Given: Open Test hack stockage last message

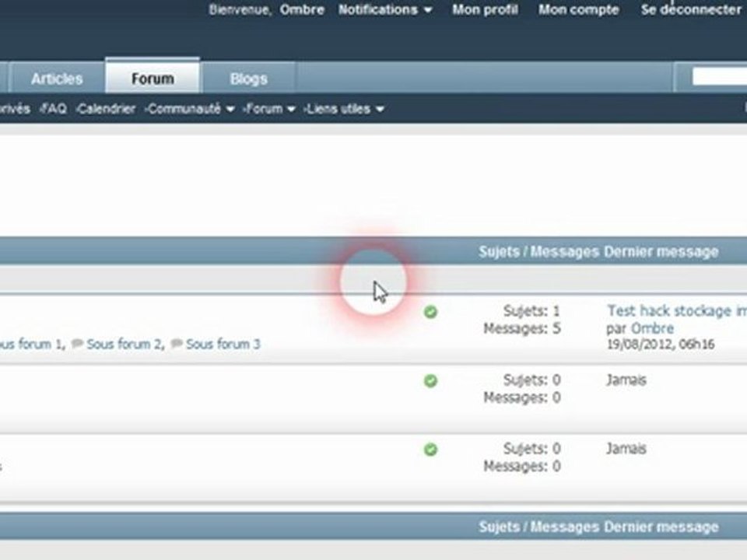Looking at the screenshot, I should (x=676, y=311).
